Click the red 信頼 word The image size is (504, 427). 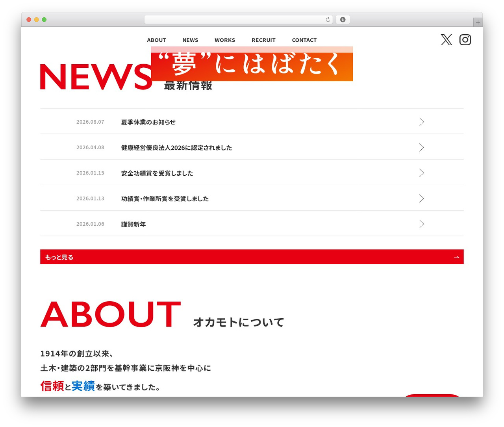click(52, 386)
